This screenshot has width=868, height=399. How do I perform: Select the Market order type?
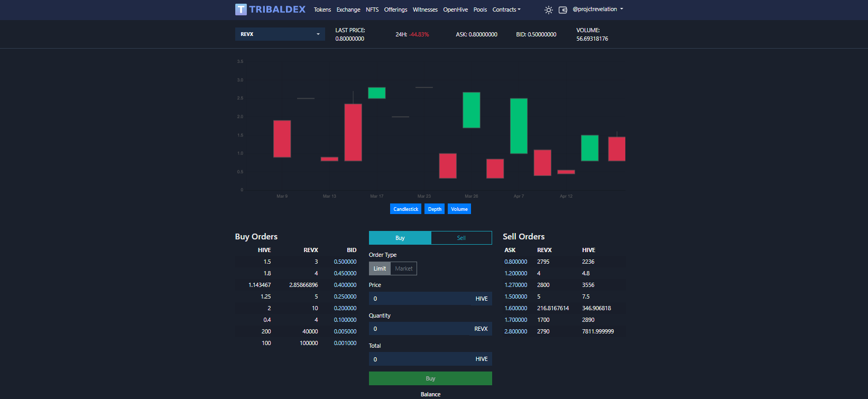pos(404,268)
